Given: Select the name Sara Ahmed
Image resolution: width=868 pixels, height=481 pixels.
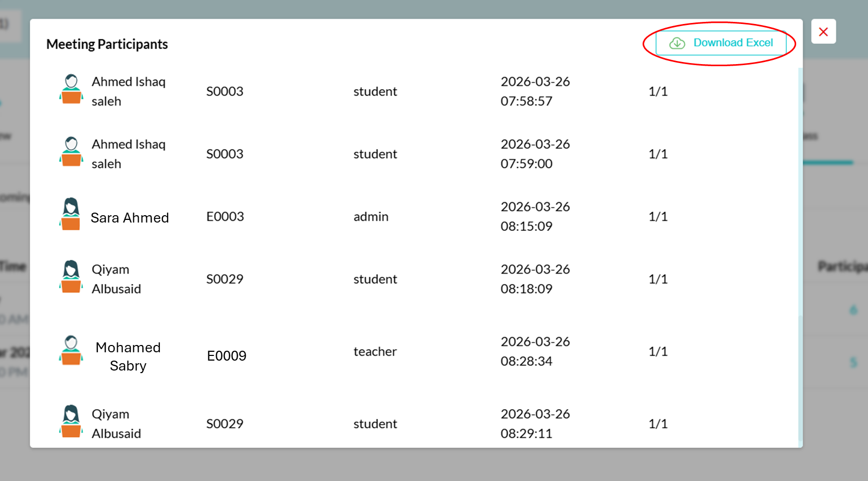Looking at the screenshot, I should tap(130, 217).
